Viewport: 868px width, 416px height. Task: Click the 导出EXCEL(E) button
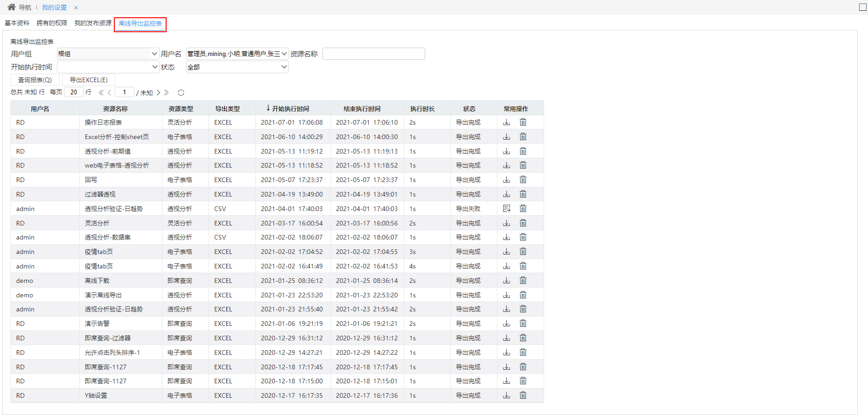click(89, 80)
